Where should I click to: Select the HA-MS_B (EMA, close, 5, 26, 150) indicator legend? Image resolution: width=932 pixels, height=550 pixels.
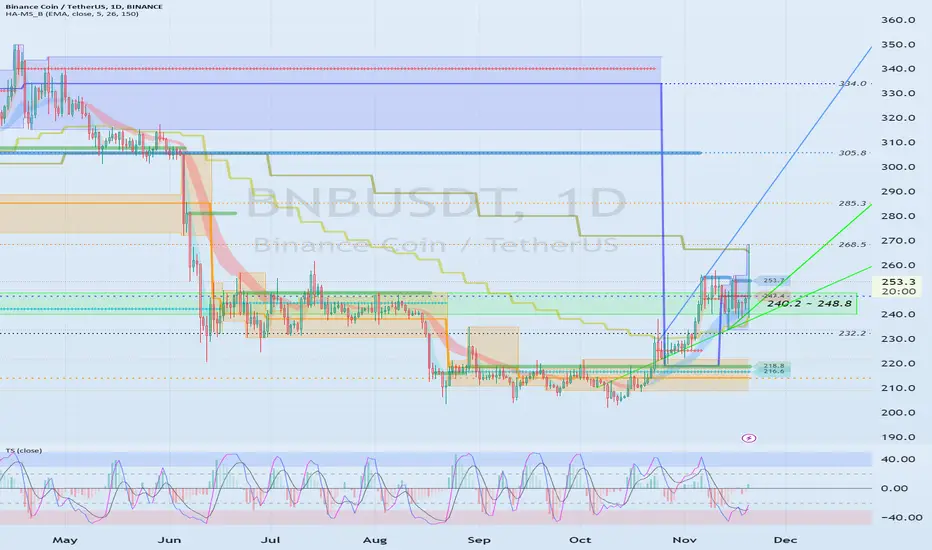tap(72, 14)
